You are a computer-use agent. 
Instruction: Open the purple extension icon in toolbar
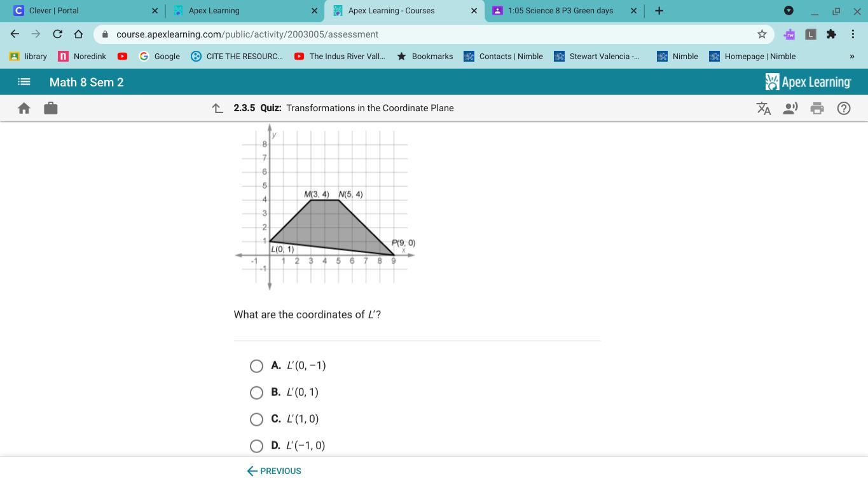[x=789, y=34]
